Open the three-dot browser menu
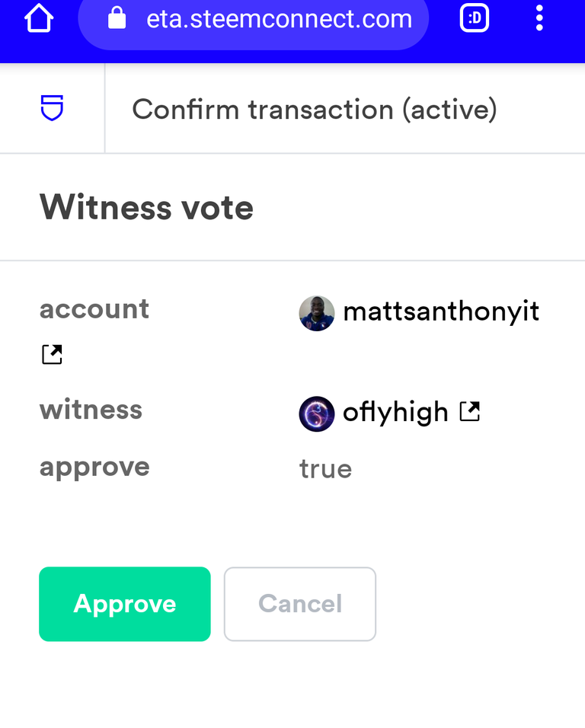585x728 pixels. pos(539,18)
